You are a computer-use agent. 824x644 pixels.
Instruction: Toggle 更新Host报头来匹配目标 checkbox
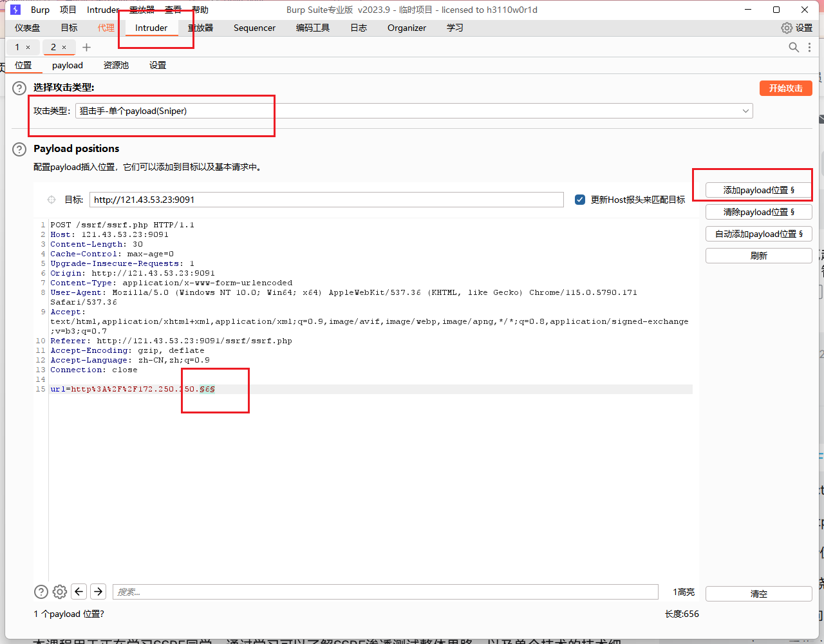(x=580, y=200)
